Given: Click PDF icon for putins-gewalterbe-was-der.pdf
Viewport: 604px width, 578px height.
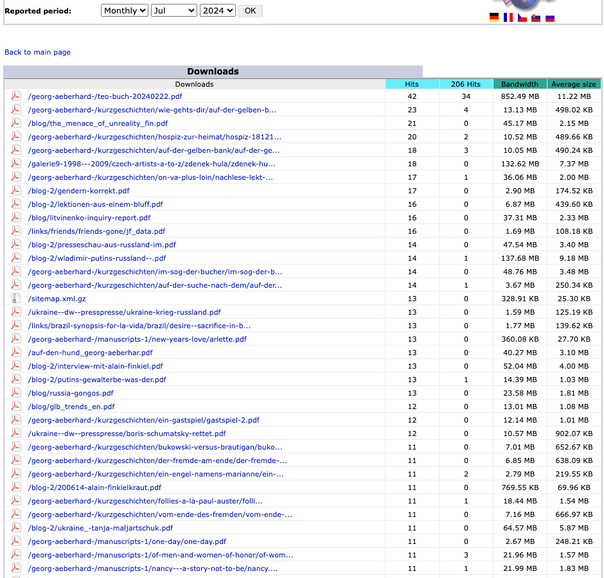Looking at the screenshot, I should (x=16, y=379).
